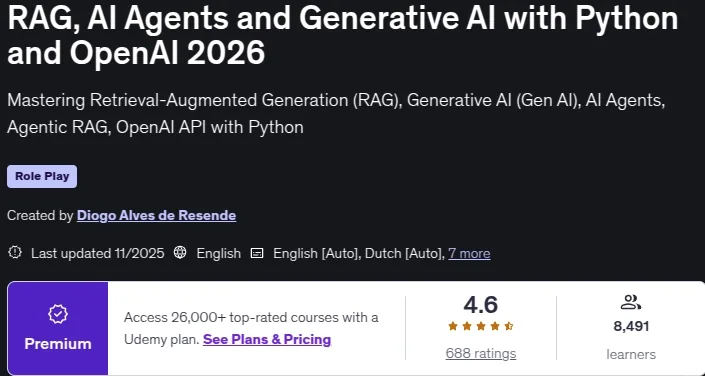Viewport: 705px width, 376px height.
Task: Click the globe language icon
Action: click(180, 253)
